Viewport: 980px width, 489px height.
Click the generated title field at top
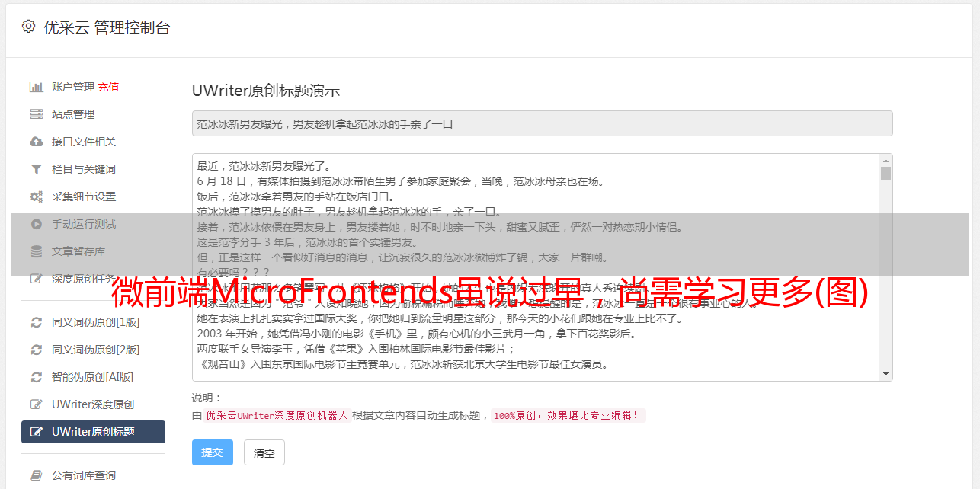click(x=542, y=123)
